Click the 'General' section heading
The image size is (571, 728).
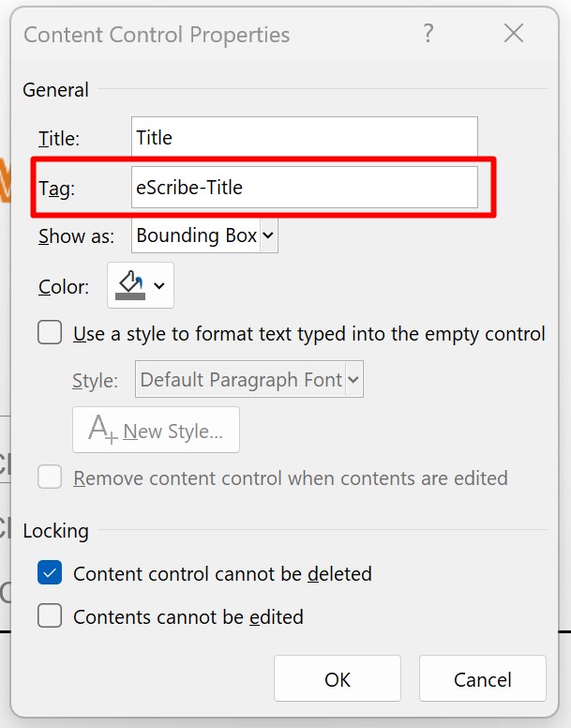pos(55,90)
